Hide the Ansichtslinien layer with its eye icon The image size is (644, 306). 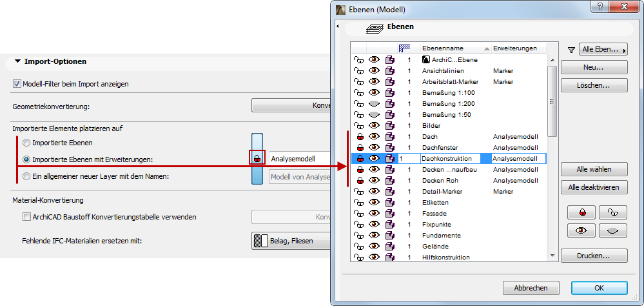374,71
